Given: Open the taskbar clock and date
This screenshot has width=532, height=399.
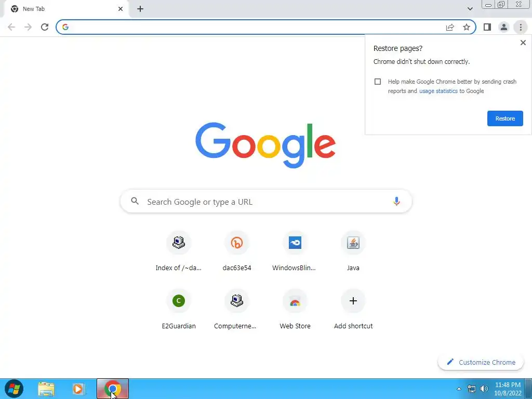Looking at the screenshot, I should [x=507, y=389].
